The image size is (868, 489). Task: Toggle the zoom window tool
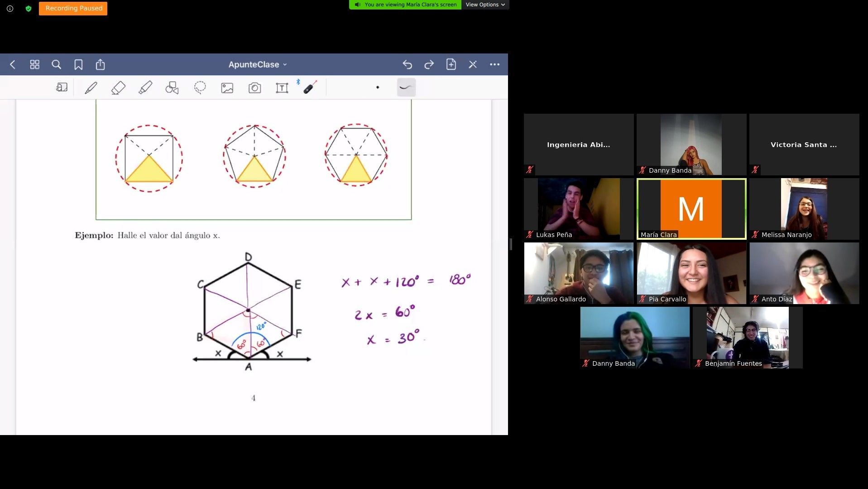(x=62, y=87)
